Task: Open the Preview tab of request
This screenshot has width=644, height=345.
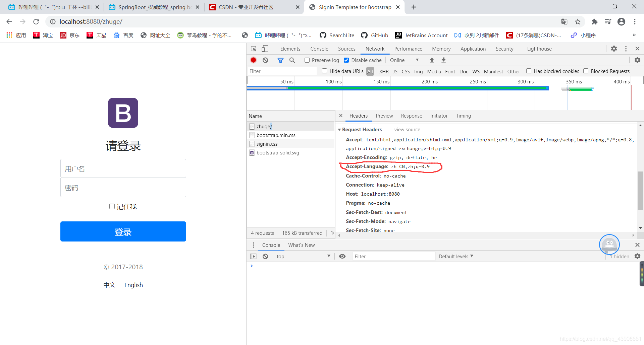Action: click(384, 116)
